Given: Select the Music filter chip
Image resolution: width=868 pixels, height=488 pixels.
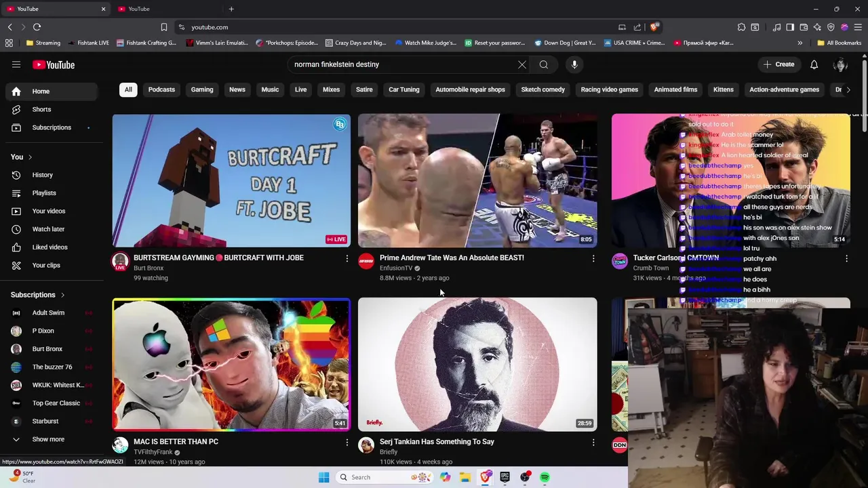Looking at the screenshot, I should (270, 89).
